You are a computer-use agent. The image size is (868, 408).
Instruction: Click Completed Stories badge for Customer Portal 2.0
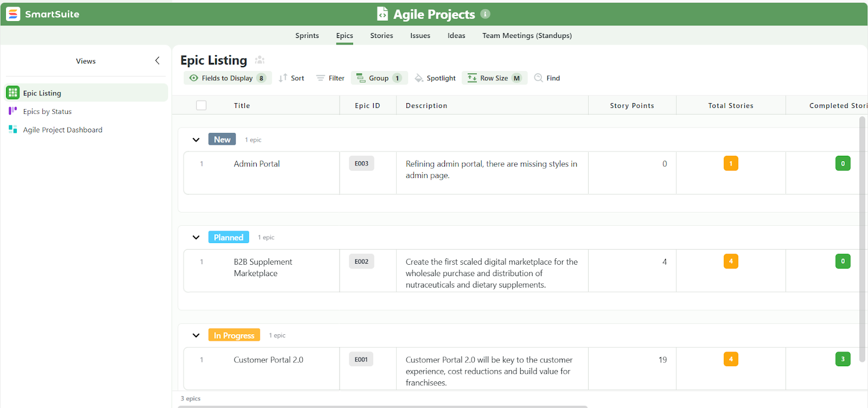click(x=843, y=359)
